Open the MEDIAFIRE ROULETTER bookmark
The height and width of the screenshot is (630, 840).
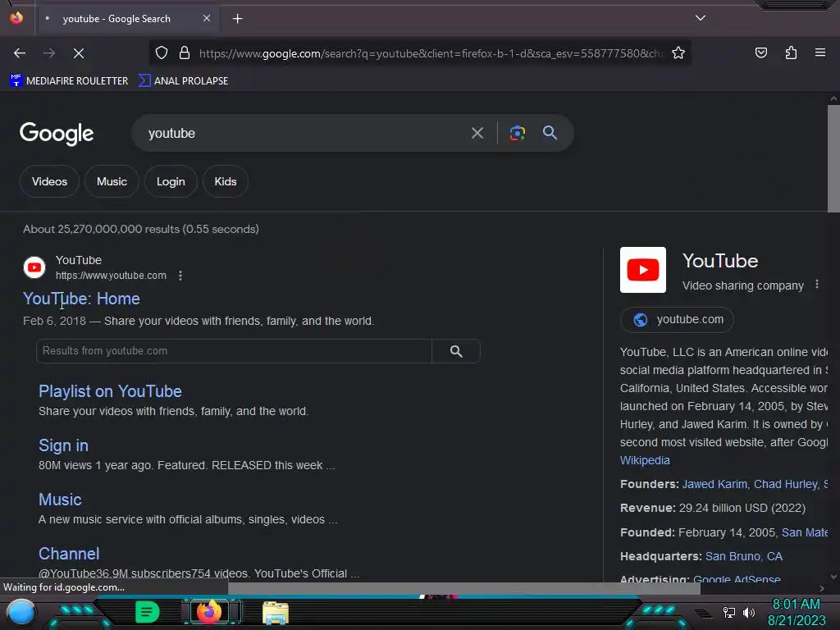coord(69,81)
